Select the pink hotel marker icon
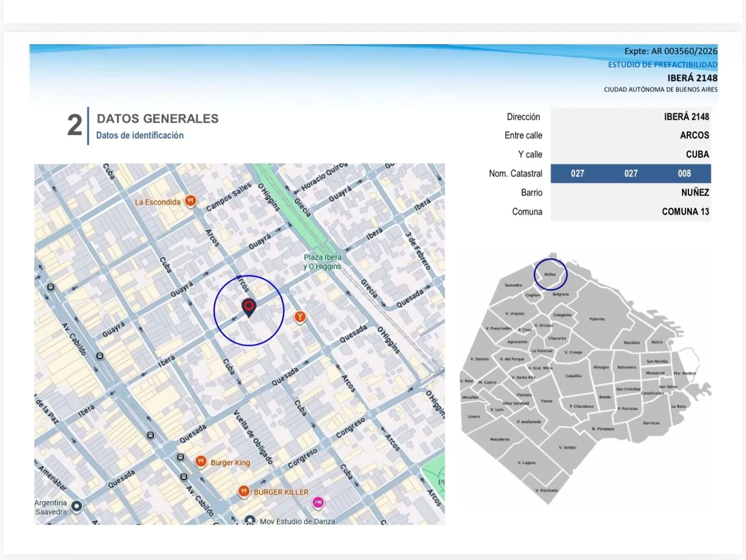 click(x=318, y=502)
